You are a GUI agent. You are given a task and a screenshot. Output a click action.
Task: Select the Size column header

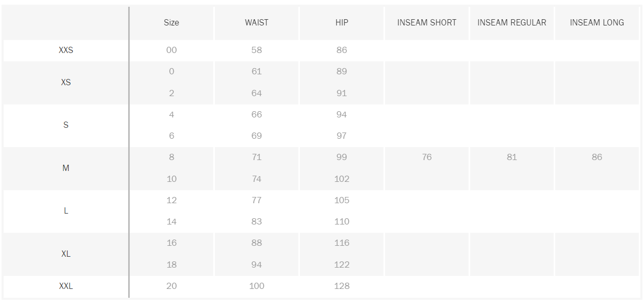[171, 23]
